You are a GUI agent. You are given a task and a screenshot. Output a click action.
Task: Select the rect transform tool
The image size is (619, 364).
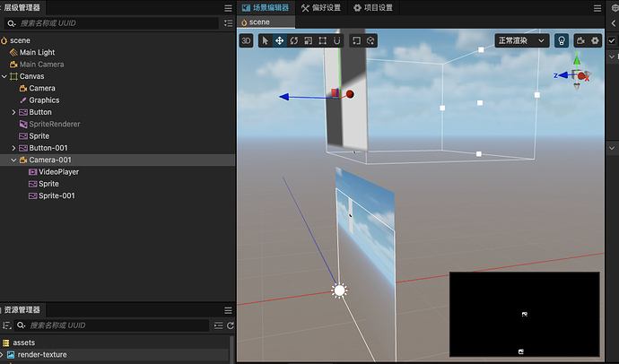[x=323, y=40]
